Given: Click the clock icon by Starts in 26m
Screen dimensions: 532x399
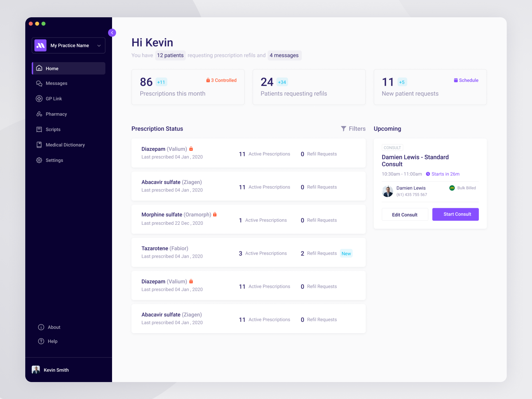Looking at the screenshot, I should click(428, 174).
